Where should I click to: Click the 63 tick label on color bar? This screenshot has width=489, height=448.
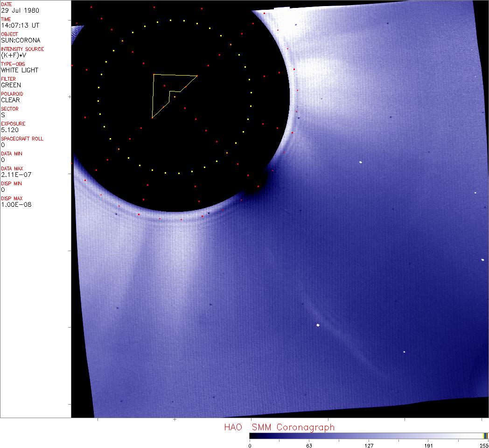[x=309, y=445]
